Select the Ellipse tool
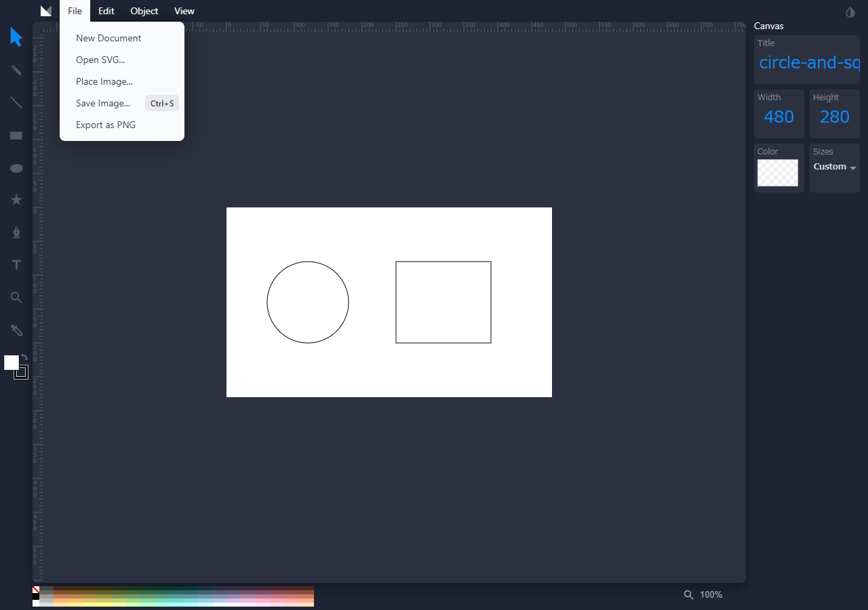Screen dimensions: 868x610 pos(16,168)
